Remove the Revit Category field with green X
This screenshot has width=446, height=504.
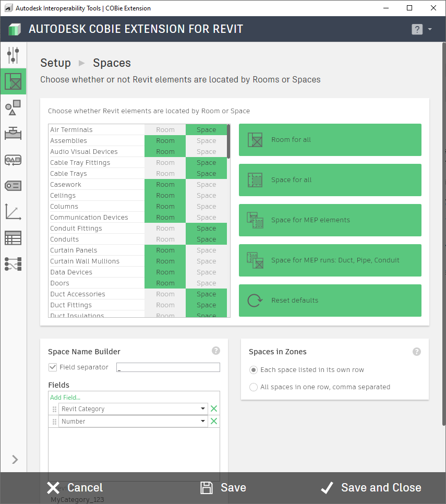(213, 409)
